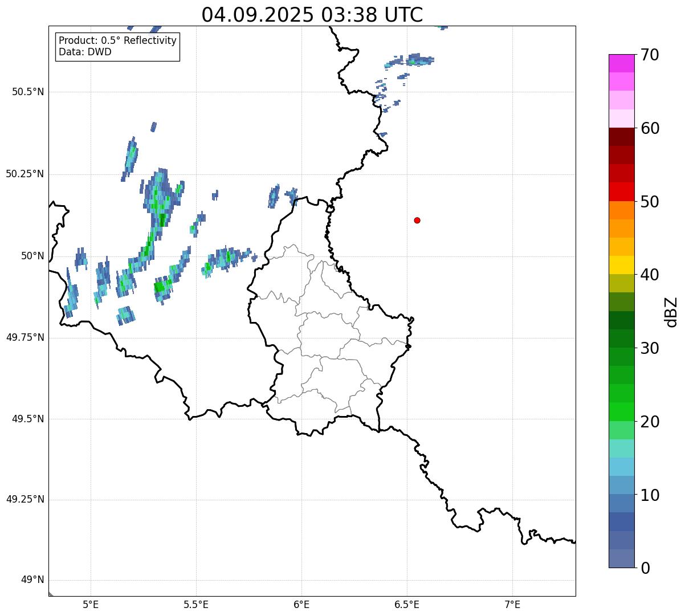Click the 50.25°N latitude label
685x616 pixels.
click(x=25, y=174)
